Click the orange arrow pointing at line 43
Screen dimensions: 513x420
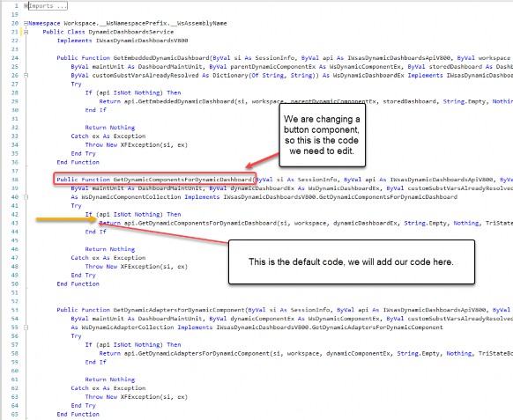point(66,219)
